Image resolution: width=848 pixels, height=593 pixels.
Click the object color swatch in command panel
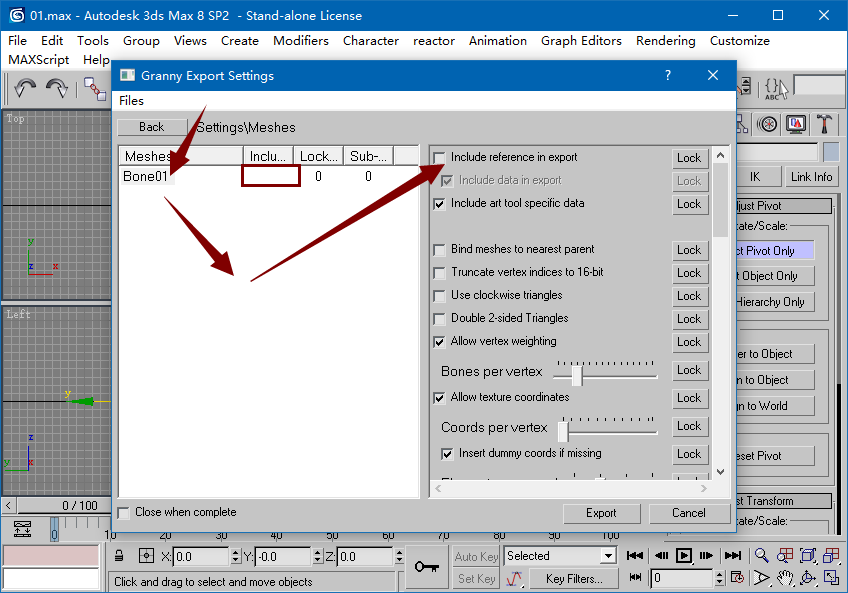tap(831, 152)
